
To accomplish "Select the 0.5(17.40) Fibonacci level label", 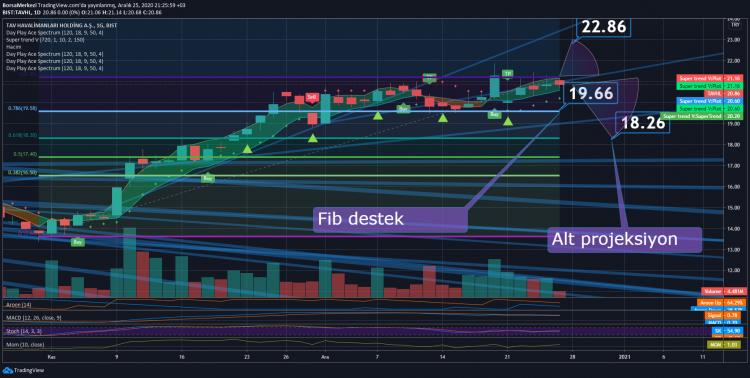I will pos(25,154).
